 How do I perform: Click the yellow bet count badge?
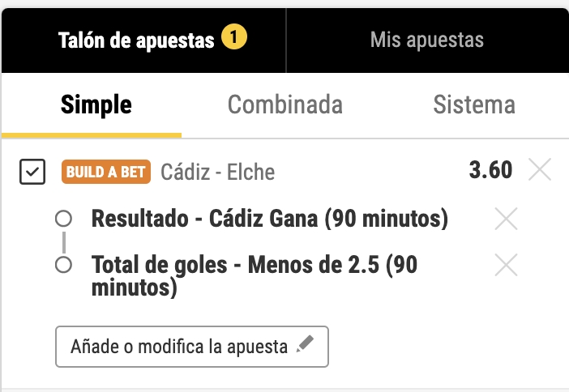[235, 37]
